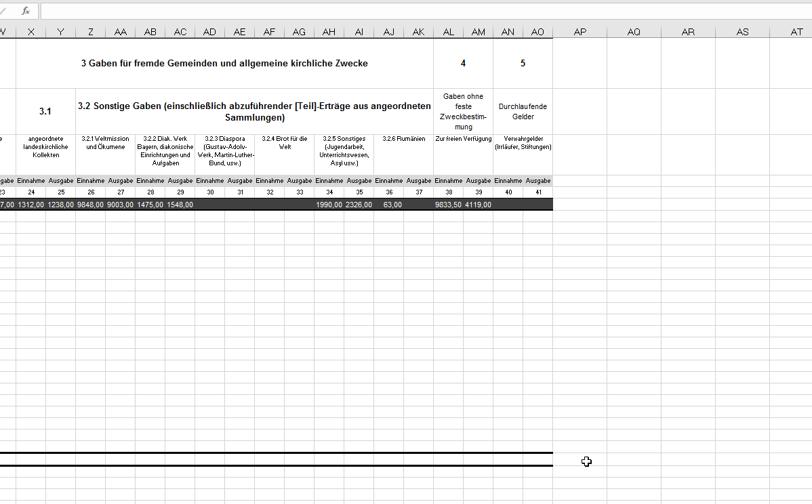
Task: Click the cell with value 4119,00
Action: click(x=478, y=205)
